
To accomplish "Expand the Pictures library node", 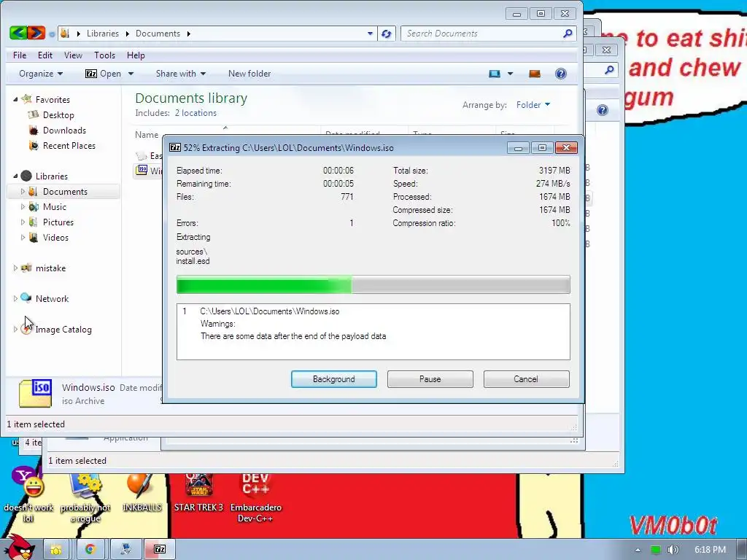I will [23, 222].
